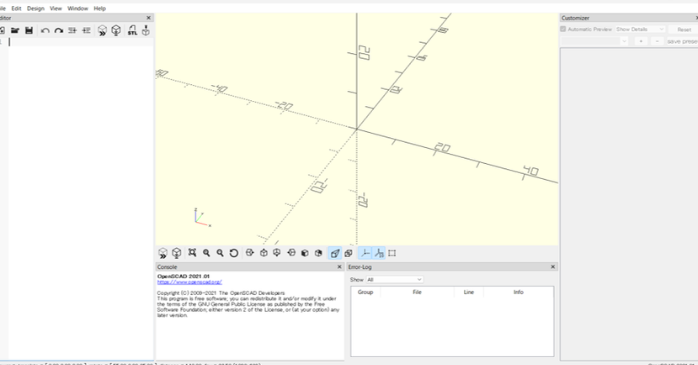Toggle the Show Axes button
Image resolution: width=698 pixels, height=365 pixels.
(365, 253)
